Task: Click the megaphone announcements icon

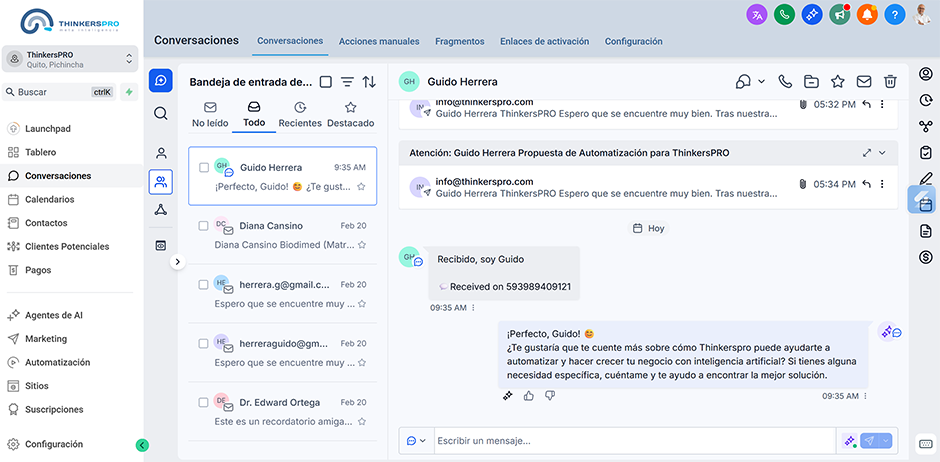Action: coord(839,15)
